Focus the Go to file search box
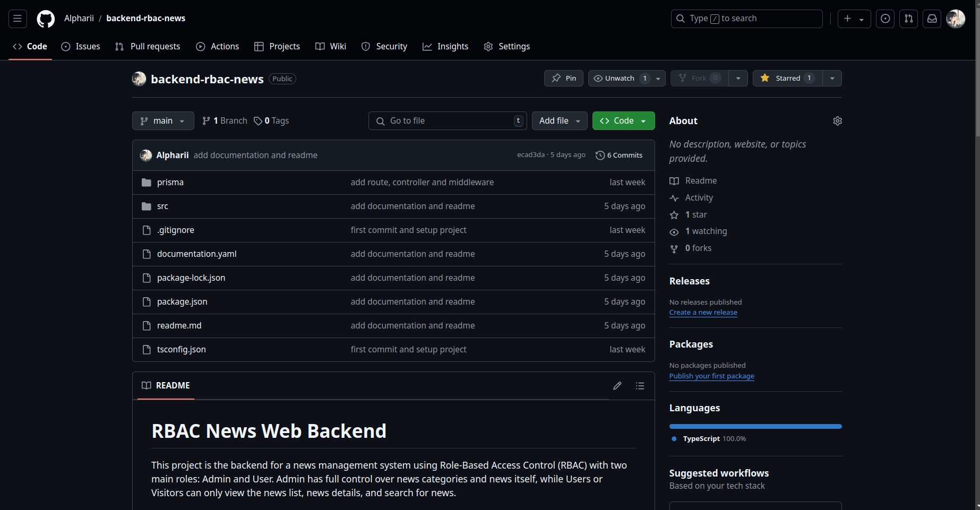 (x=448, y=121)
